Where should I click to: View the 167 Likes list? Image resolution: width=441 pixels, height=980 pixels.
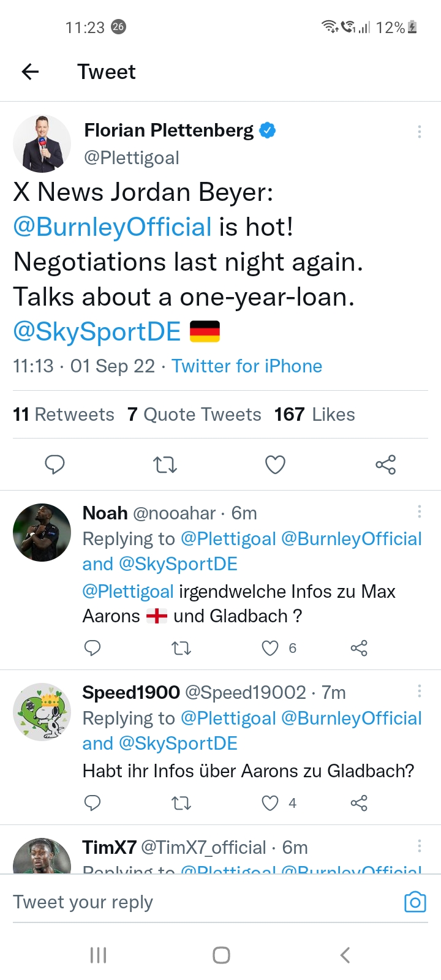click(x=314, y=415)
